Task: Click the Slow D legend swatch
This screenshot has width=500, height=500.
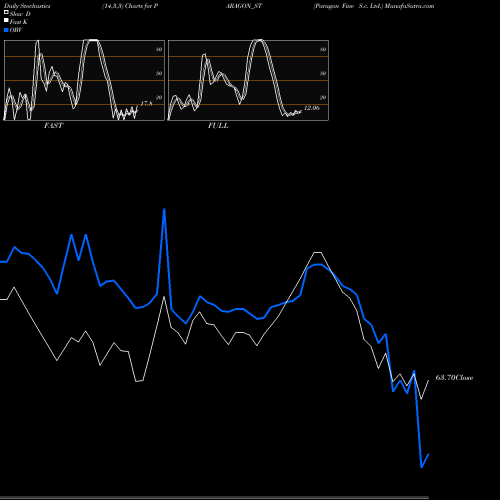Action: click(6, 12)
